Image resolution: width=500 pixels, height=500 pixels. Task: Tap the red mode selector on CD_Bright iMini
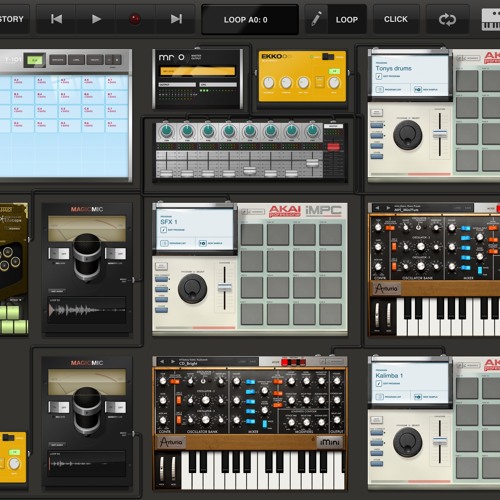point(293,362)
